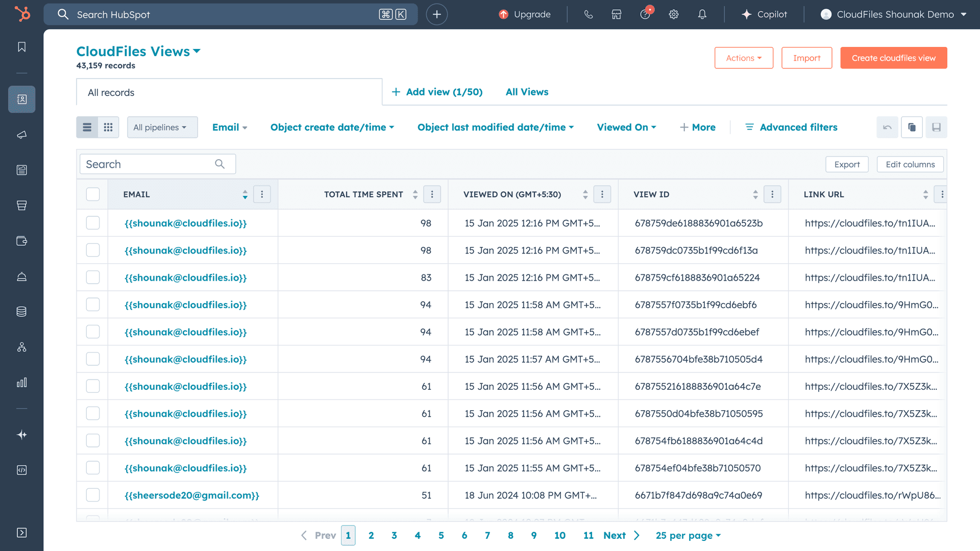Switch table to board view
Viewport: 980px width, 551px height.
coord(108,127)
